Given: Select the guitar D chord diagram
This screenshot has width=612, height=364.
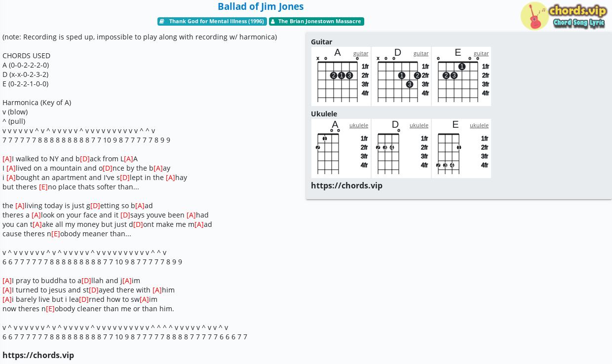Looking at the screenshot, I should (x=401, y=76).
